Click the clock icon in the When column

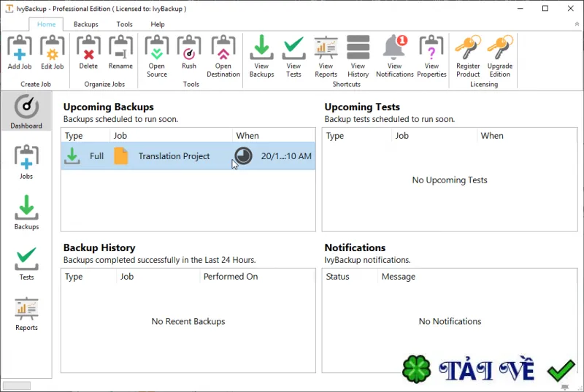tap(243, 156)
